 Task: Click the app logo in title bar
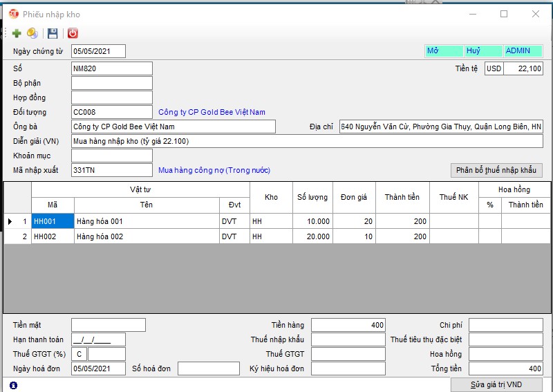(x=13, y=14)
